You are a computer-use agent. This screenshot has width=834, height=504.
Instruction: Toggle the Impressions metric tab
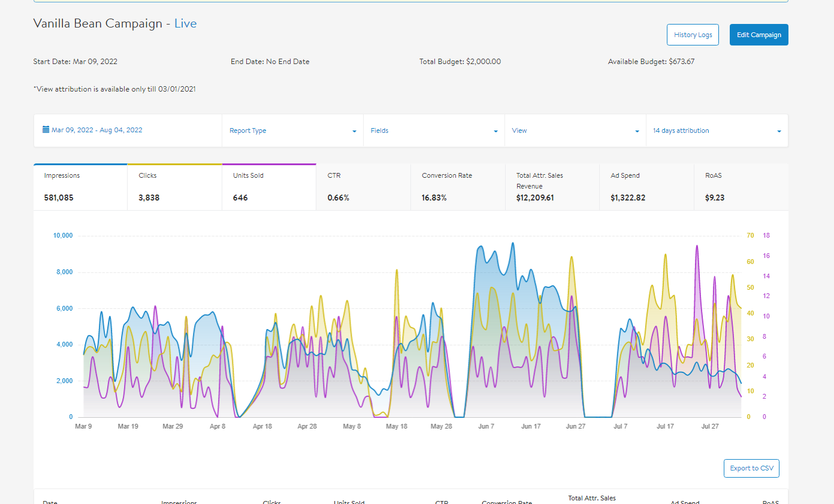80,187
